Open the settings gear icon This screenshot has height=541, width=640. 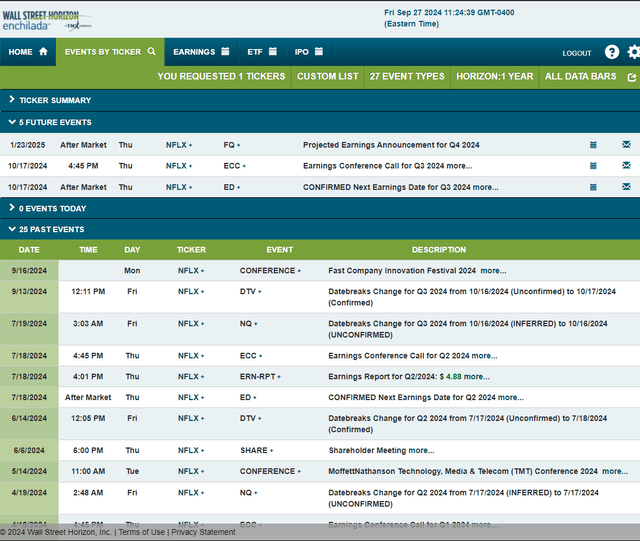pyautogui.click(x=634, y=52)
